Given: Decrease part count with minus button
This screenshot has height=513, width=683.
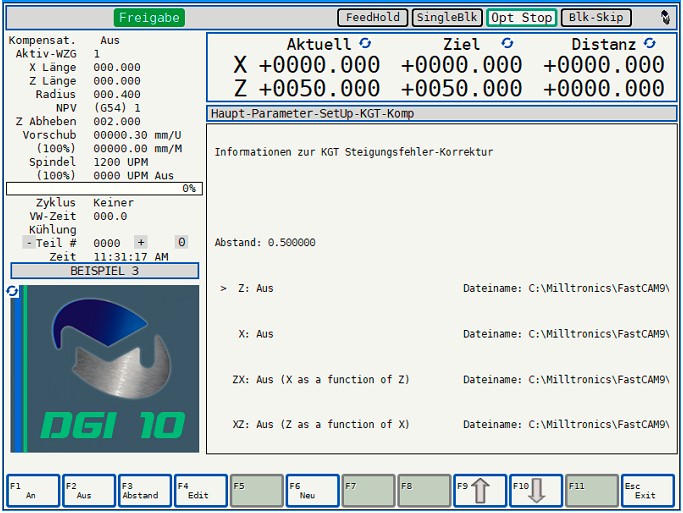Looking at the screenshot, I should coord(29,243).
